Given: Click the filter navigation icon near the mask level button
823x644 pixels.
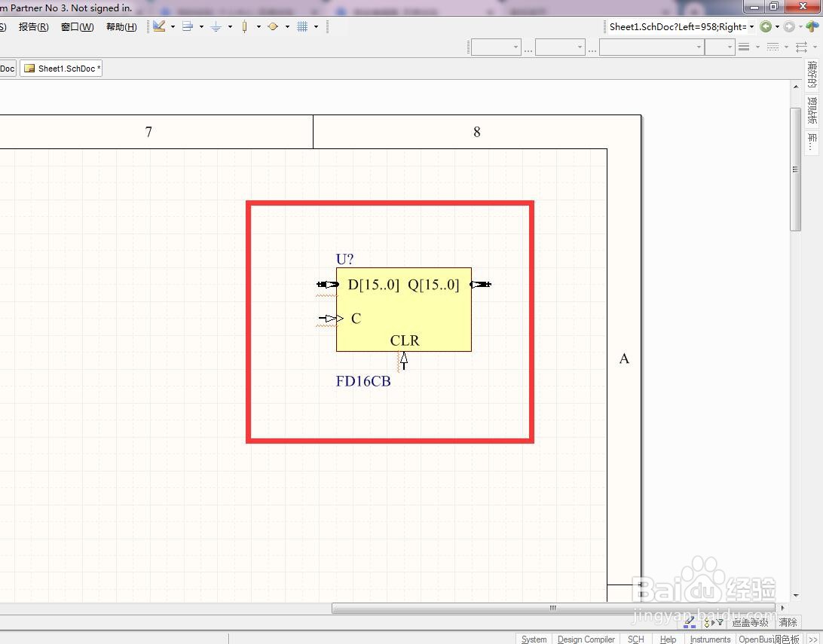Looking at the screenshot, I should click(714, 622).
